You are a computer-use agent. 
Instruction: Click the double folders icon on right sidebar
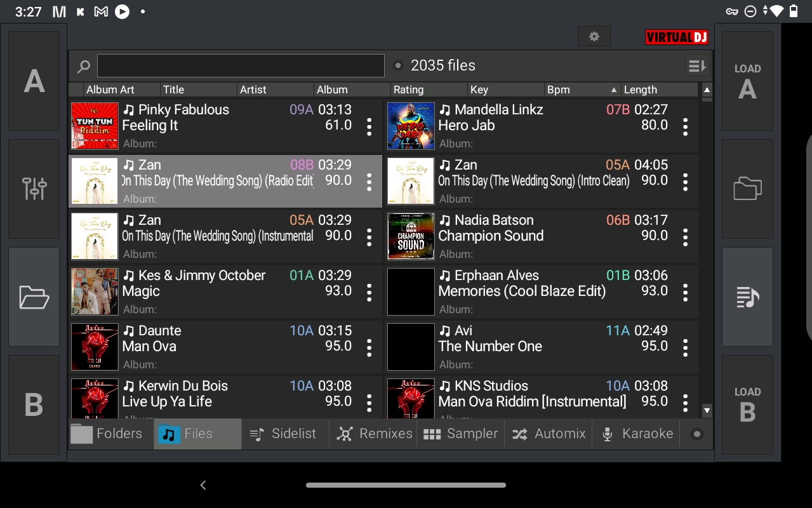click(747, 189)
